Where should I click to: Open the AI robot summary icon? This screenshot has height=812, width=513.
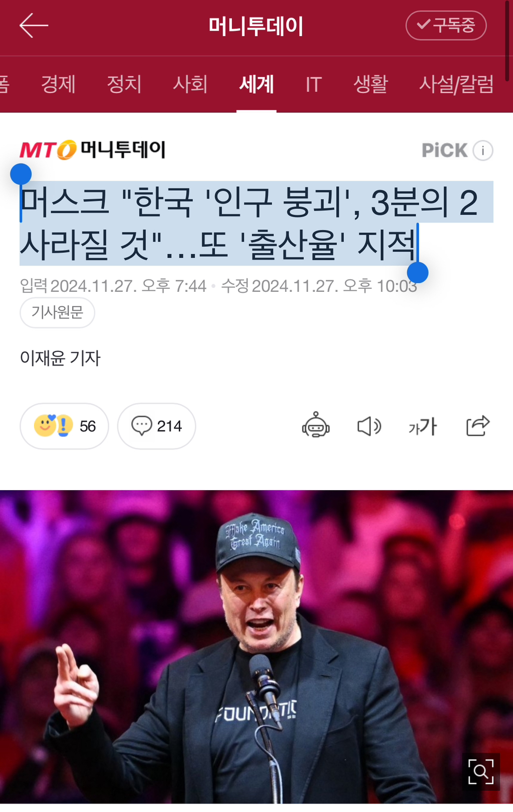316,426
